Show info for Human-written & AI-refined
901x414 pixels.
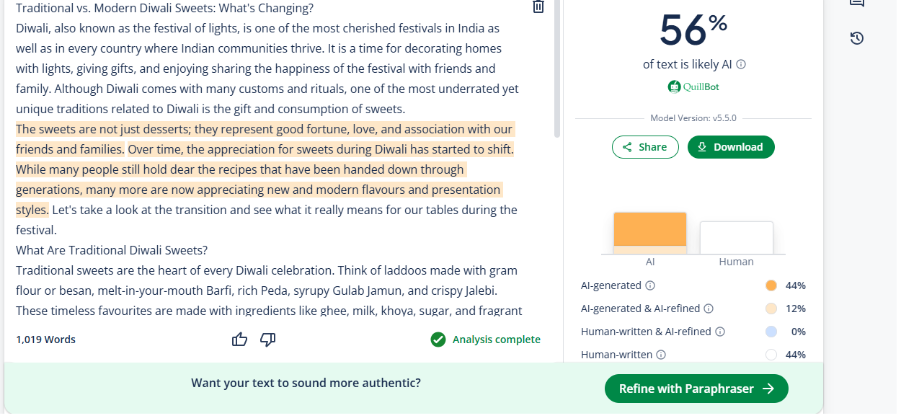(x=720, y=331)
